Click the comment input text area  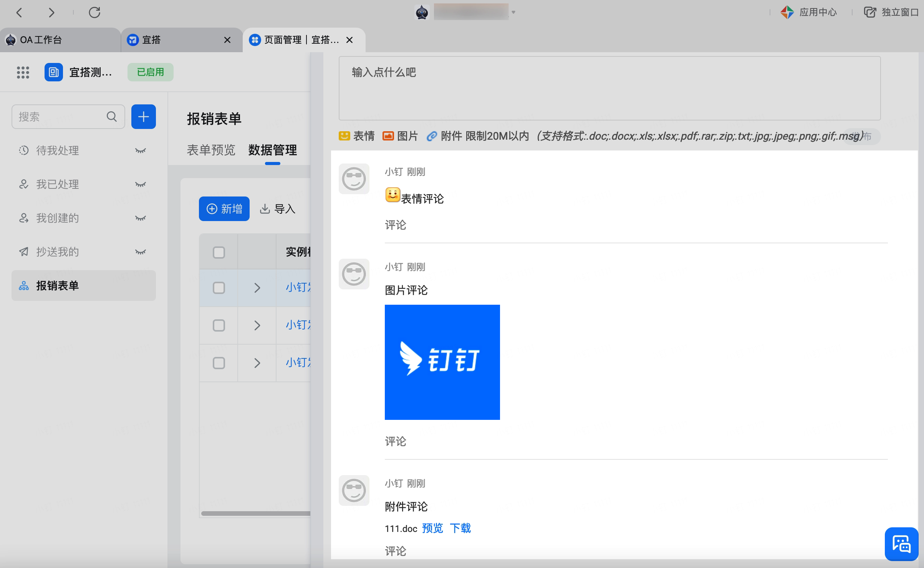(609, 88)
